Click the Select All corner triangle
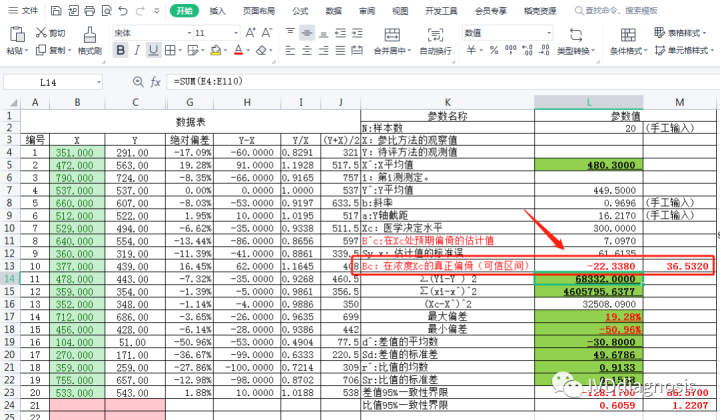The width and height of the screenshot is (720, 420). pos(13,102)
